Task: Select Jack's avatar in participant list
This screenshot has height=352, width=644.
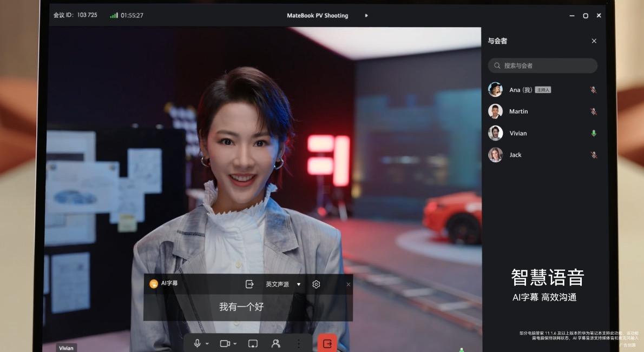Action: tap(495, 155)
